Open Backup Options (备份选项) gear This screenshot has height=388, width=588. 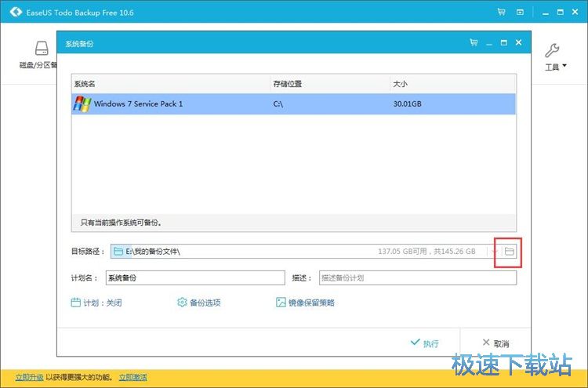199,303
